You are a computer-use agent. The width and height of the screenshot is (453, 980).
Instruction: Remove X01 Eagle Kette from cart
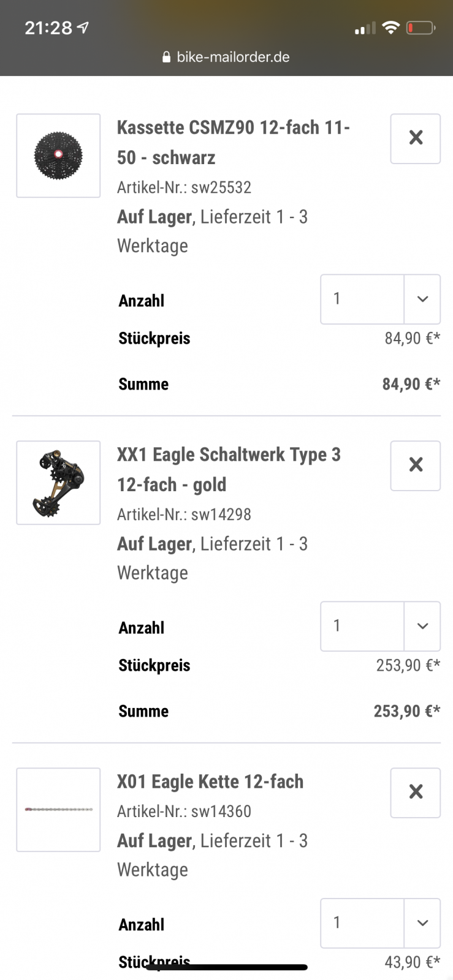tap(415, 793)
